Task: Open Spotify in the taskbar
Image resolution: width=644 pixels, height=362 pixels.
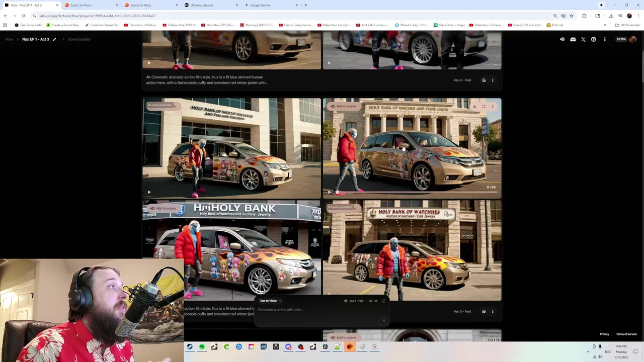Action: pyautogui.click(x=202, y=346)
